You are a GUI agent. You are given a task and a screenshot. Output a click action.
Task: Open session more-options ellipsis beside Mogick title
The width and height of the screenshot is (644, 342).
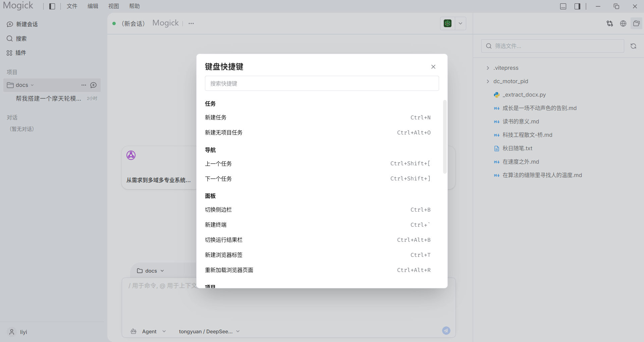[x=191, y=23]
